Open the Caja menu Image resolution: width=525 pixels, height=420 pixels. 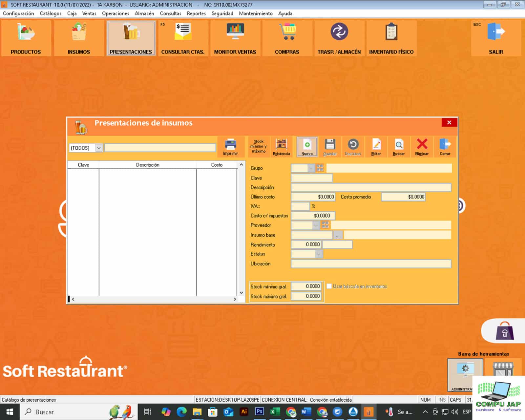pos(72,13)
